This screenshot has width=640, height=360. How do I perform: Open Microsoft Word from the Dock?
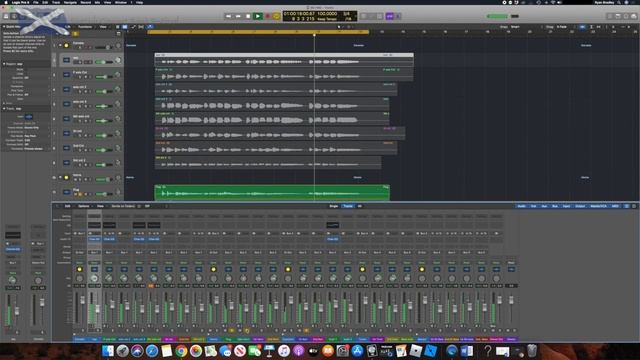tap(466, 351)
